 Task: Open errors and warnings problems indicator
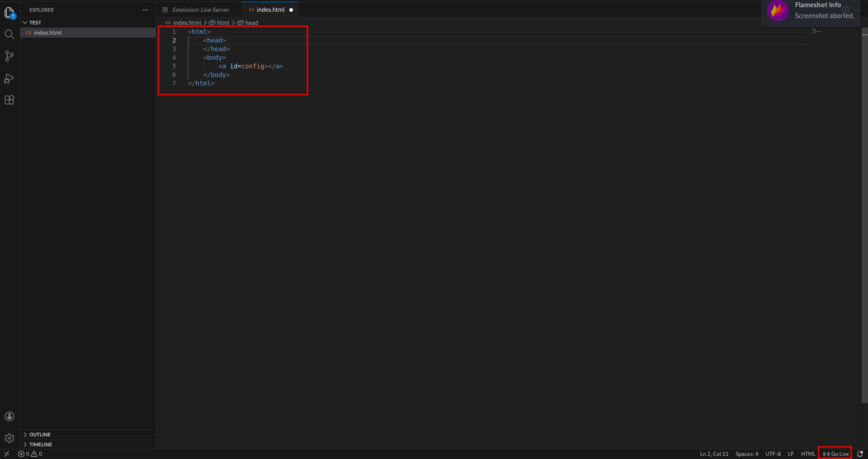tap(30, 454)
